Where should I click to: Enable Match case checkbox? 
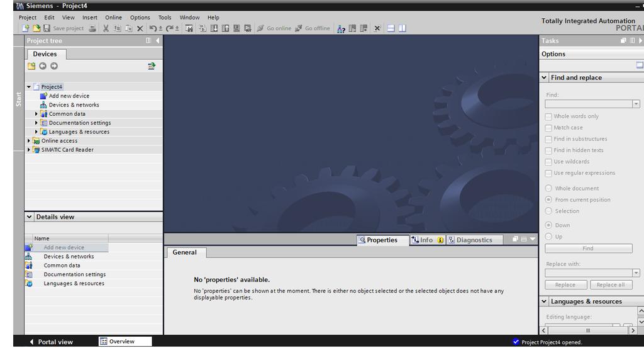click(548, 128)
